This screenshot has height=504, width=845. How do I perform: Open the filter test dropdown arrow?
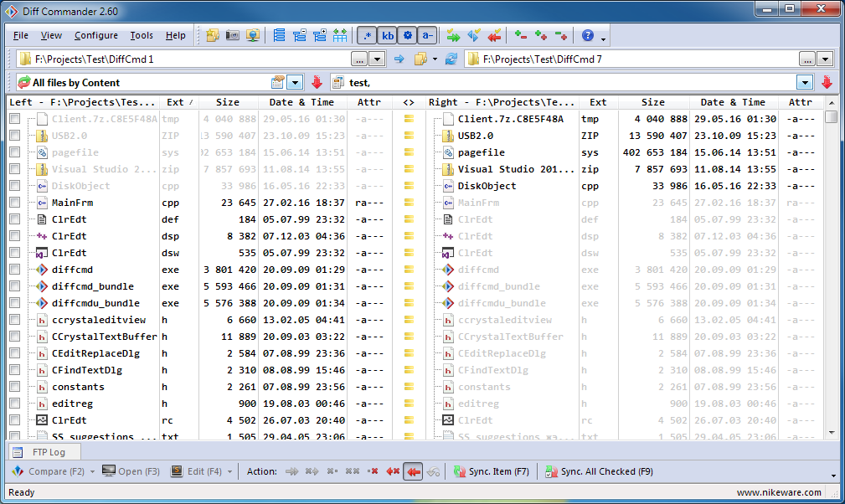point(805,83)
